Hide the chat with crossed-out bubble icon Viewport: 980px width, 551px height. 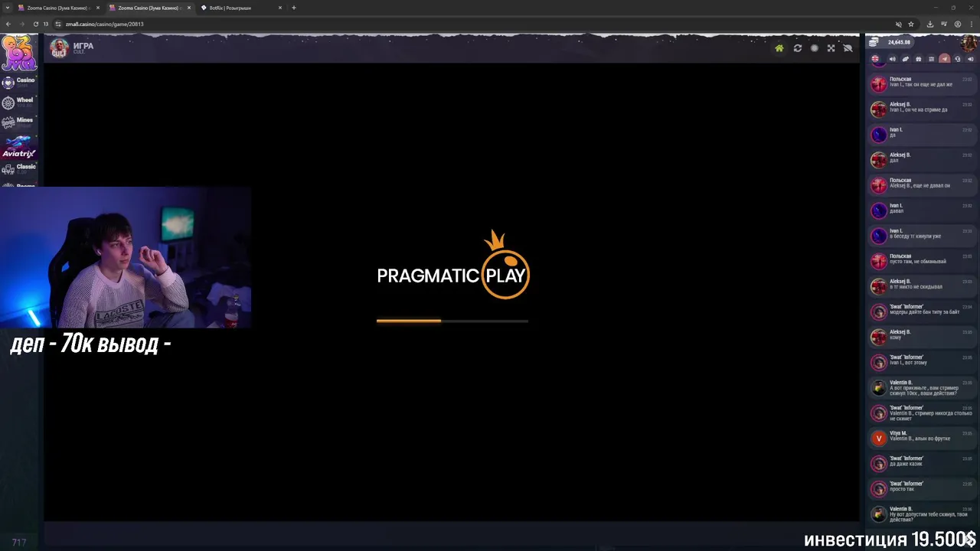point(848,48)
